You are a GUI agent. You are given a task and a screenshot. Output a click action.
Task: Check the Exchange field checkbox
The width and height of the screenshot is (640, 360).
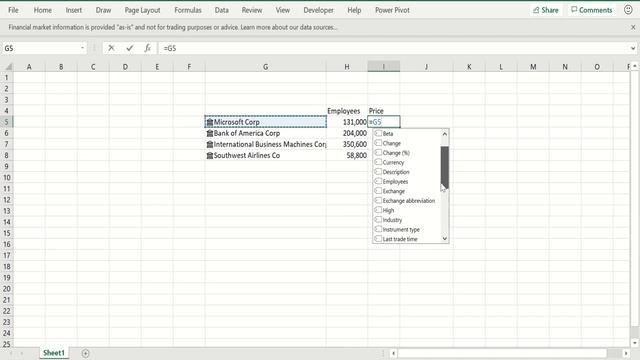tap(378, 191)
